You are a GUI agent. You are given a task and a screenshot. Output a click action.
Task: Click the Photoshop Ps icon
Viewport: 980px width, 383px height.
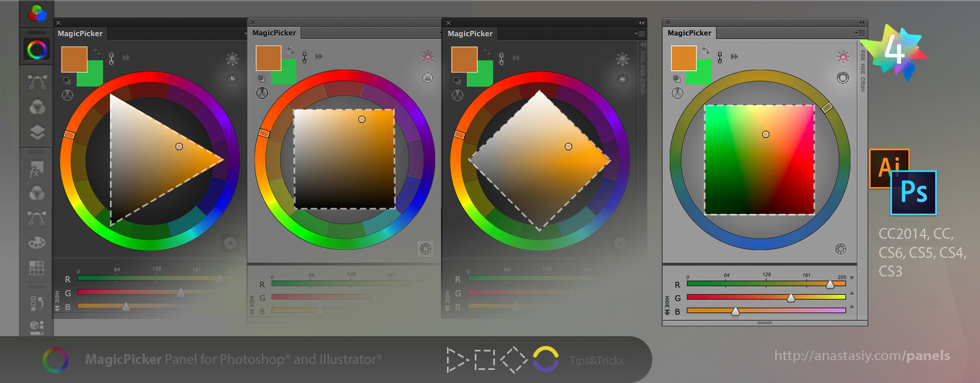pyautogui.click(x=914, y=193)
